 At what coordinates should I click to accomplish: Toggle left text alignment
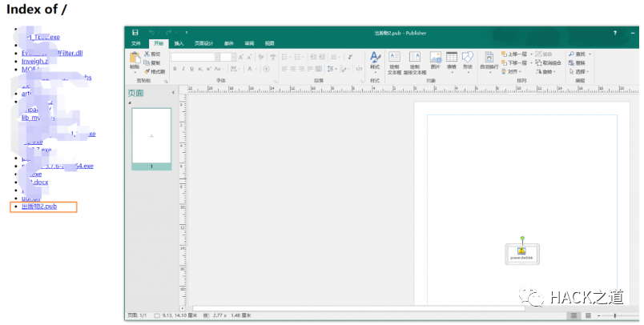pos(284,69)
